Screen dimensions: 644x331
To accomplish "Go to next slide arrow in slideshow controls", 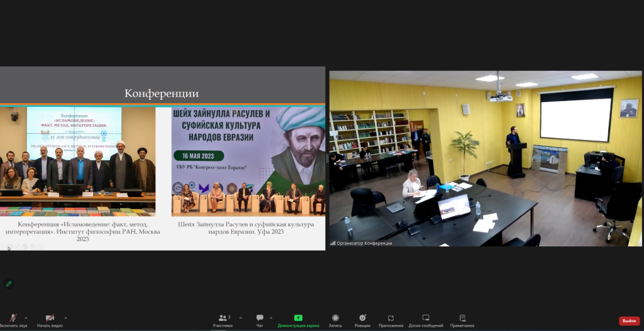I will [x=9, y=246].
